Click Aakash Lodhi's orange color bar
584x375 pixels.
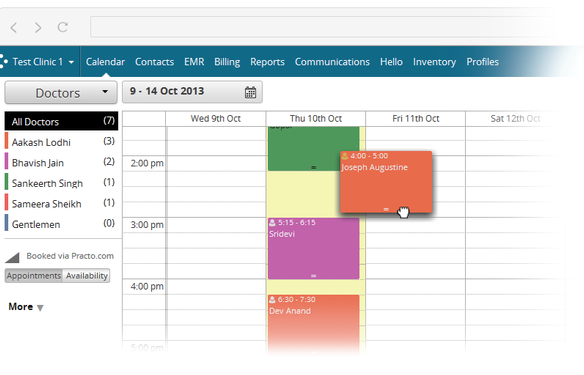point(6,141)
